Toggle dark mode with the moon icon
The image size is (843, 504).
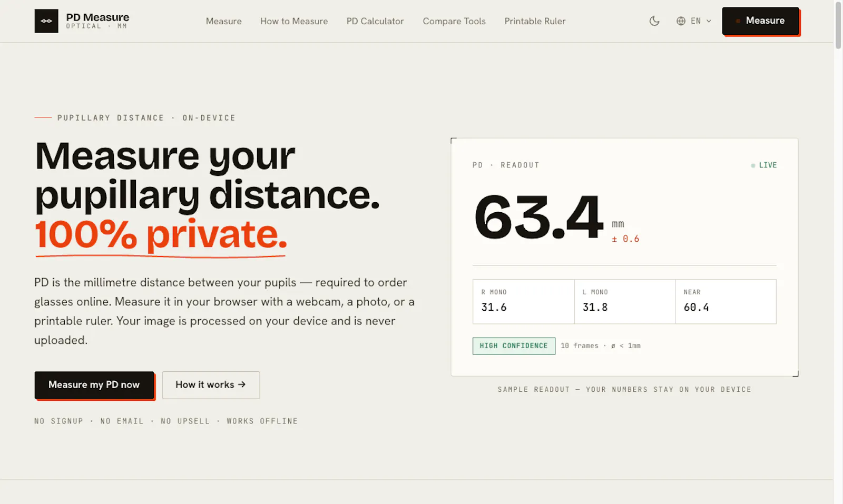coord(654,21)
